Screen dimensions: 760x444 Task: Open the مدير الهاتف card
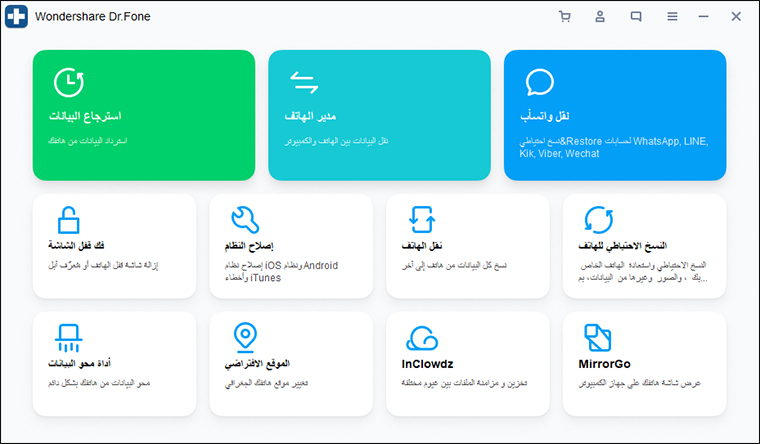pos(380,115)
